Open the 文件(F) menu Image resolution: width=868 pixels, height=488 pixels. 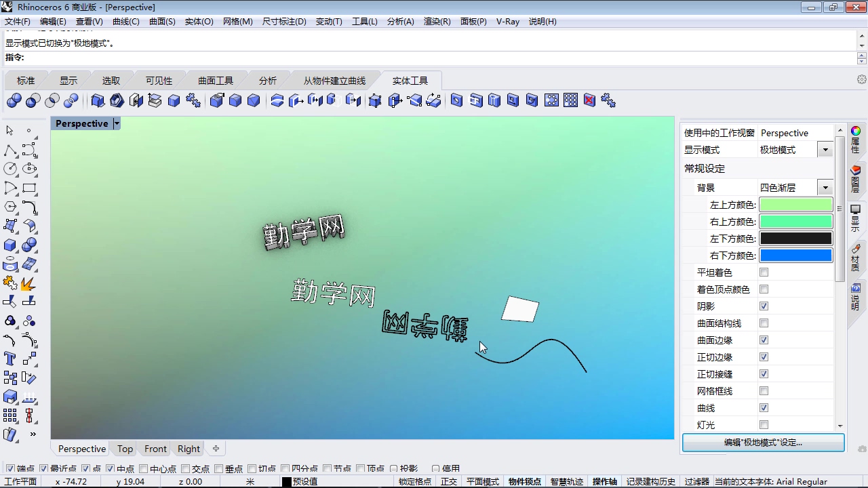click(18, 21)
